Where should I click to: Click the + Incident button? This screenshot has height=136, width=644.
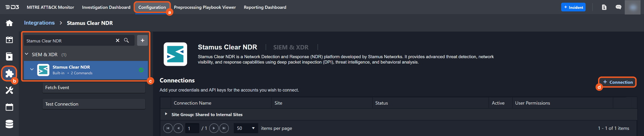click(573, 7)
